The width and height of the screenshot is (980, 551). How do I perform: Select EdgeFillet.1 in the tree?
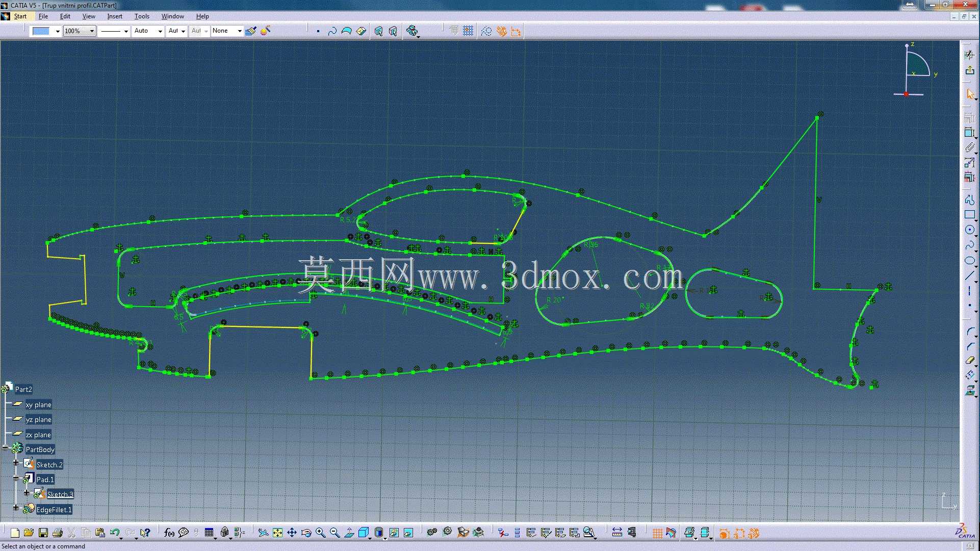coord(54,510)
